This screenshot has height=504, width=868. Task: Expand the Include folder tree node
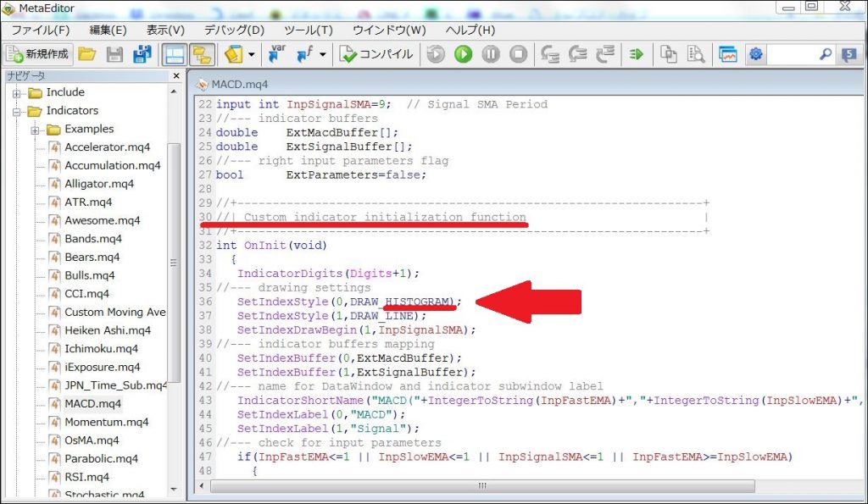tap(17, 93)
